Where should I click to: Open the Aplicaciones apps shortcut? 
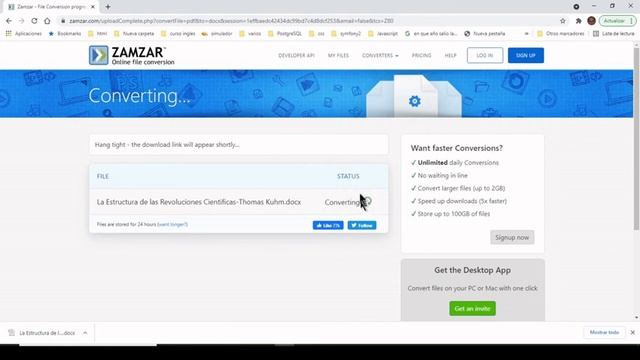click(24, 33)
